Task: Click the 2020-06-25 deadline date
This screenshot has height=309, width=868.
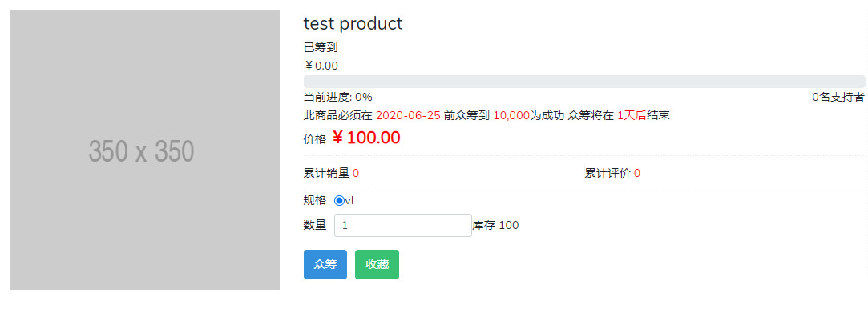Action: tap(409, 116)
